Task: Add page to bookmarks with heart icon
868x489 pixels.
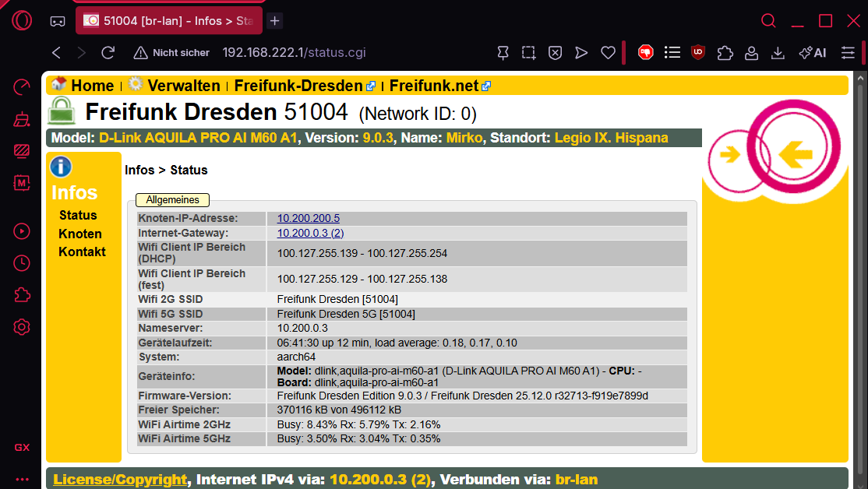Action: pyautogui.click(x=608, y=52)
